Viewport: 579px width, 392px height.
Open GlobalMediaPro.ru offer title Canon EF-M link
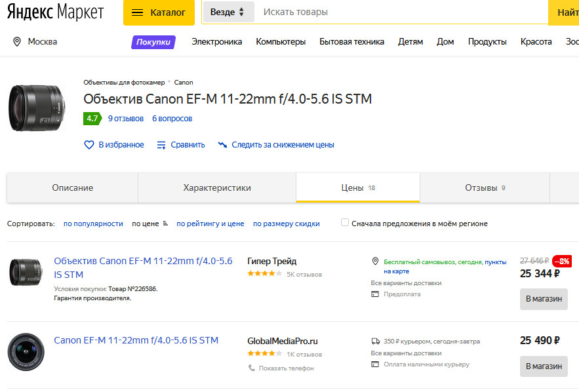point(136,340)
